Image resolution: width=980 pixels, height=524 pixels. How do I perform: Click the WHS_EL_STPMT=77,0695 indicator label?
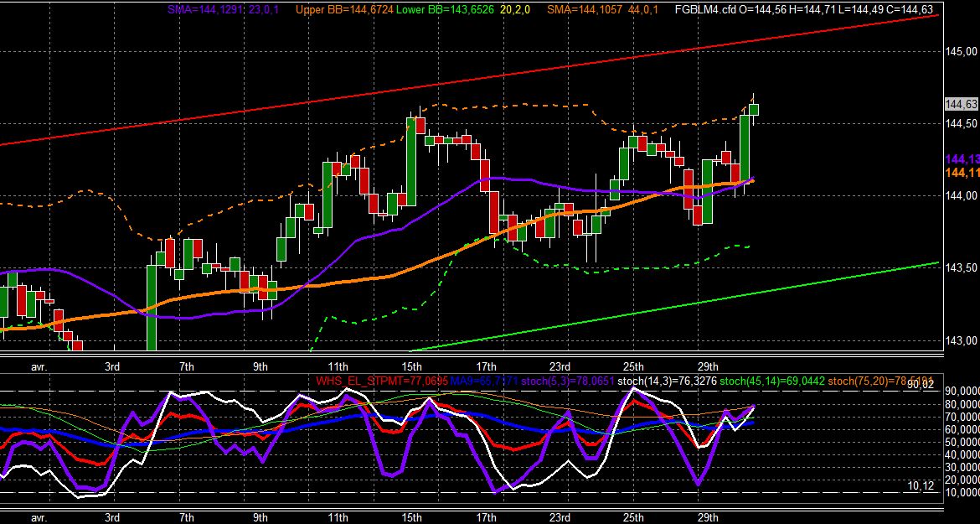(x=381, y=380)
